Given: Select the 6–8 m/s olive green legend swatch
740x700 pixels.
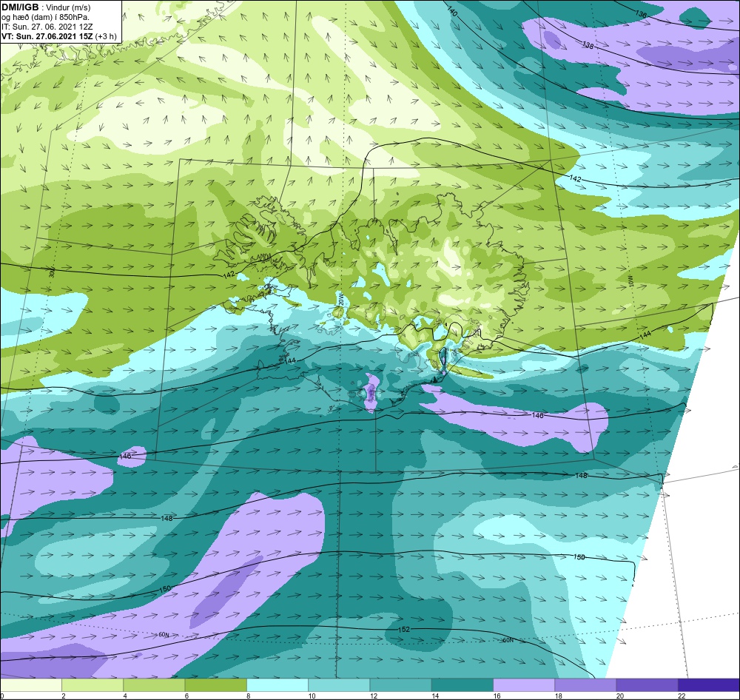Looking at the screenshot, I should [215, 684].
